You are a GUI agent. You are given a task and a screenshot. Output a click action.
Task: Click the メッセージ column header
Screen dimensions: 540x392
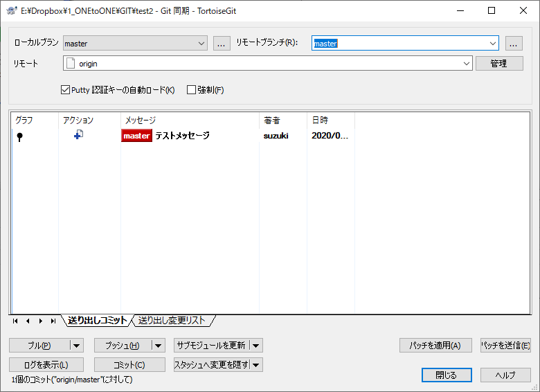tap(190, 121)
